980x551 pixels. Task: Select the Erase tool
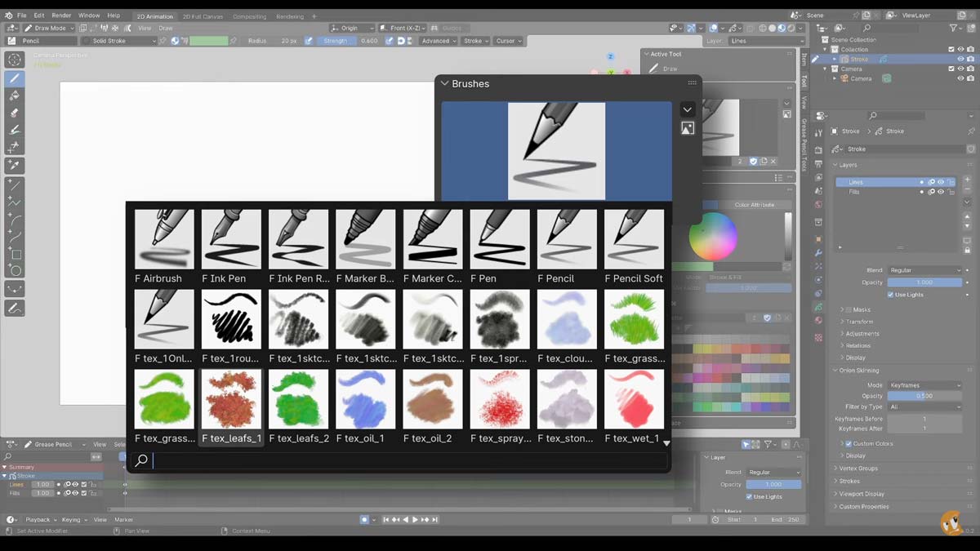(14, 112)
